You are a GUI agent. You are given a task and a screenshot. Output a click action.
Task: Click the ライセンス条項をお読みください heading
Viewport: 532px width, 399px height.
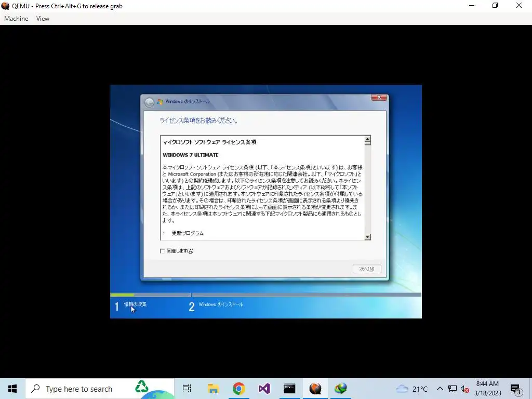click(198, 121)
